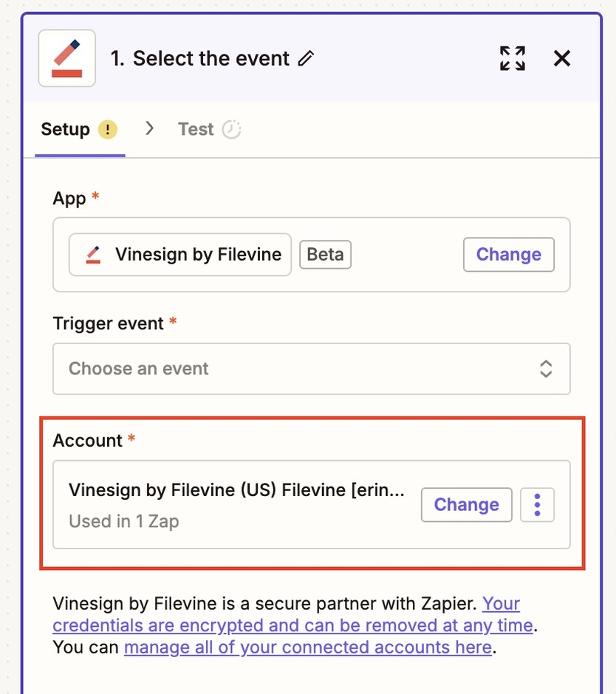
Task: Close the step editor panel
Action: (x=562, y=58)
